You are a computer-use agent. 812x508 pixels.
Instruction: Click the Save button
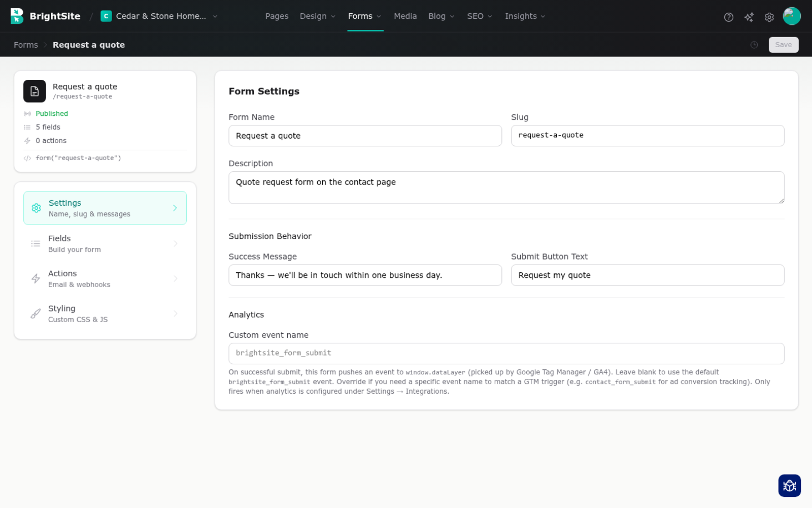783,45
